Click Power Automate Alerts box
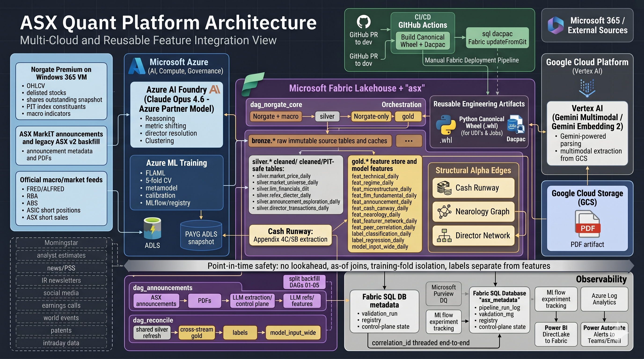The width and height of the screenshot is (644, 359). tap(604, 334)
